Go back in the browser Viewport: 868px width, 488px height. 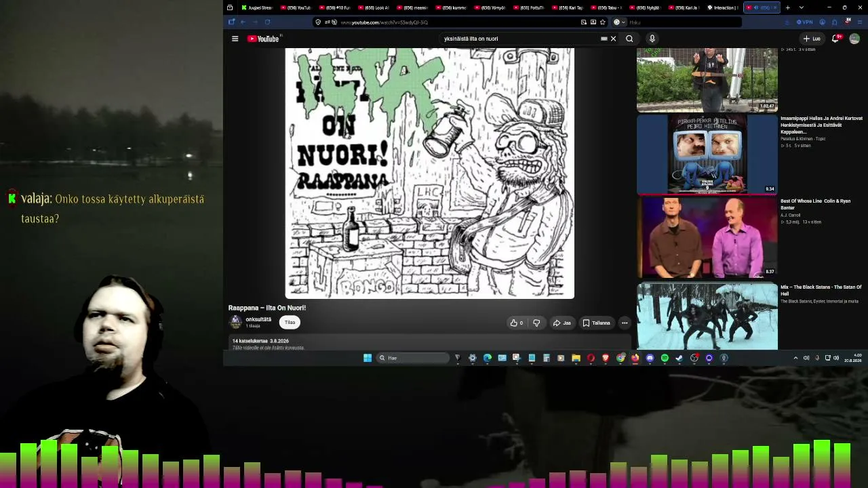(243, 22)
